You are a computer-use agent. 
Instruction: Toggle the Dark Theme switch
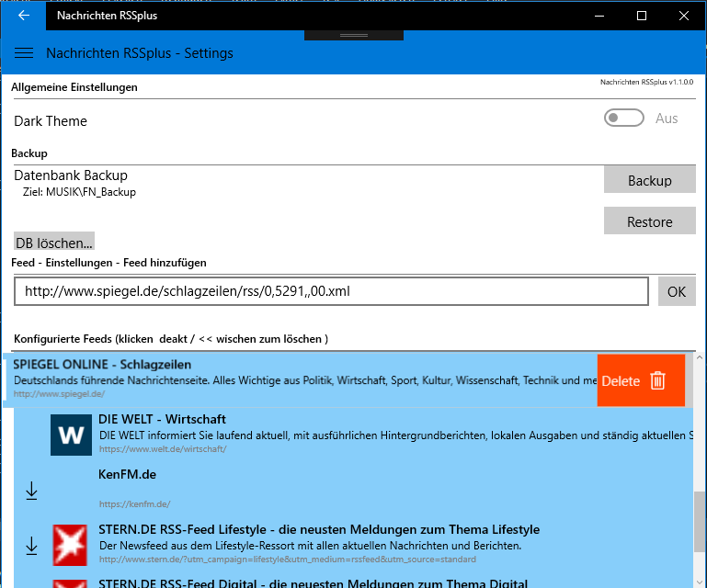(624, 118)
